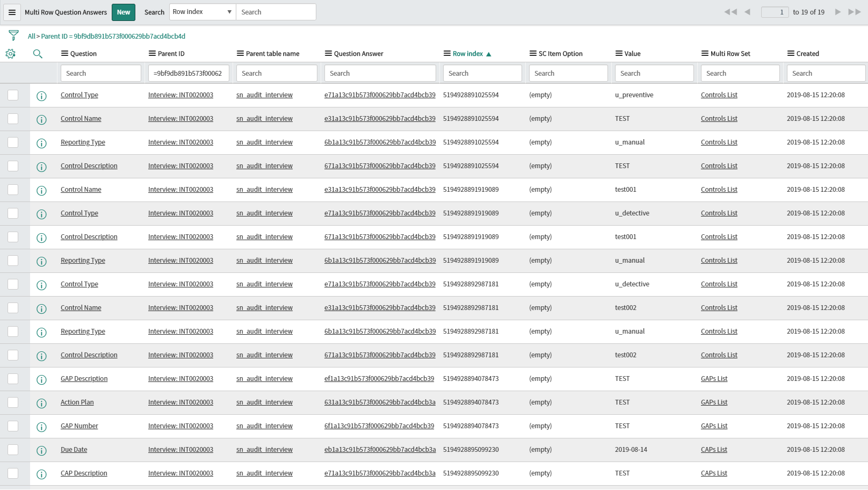Preview record info for Control Type u_preventive

click(x=41, y=96)
